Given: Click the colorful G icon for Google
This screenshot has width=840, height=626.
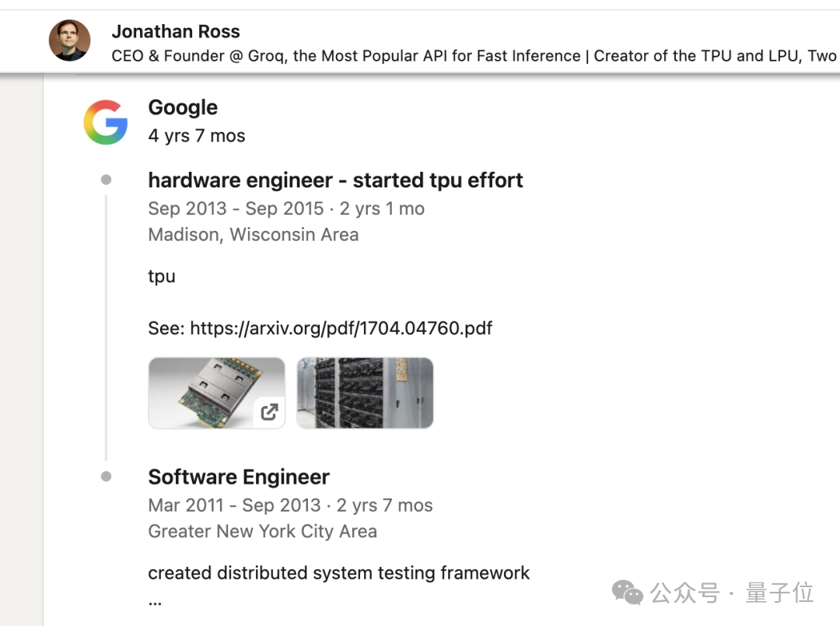Looking at the screenshot, I should click(x=107, y=121).
